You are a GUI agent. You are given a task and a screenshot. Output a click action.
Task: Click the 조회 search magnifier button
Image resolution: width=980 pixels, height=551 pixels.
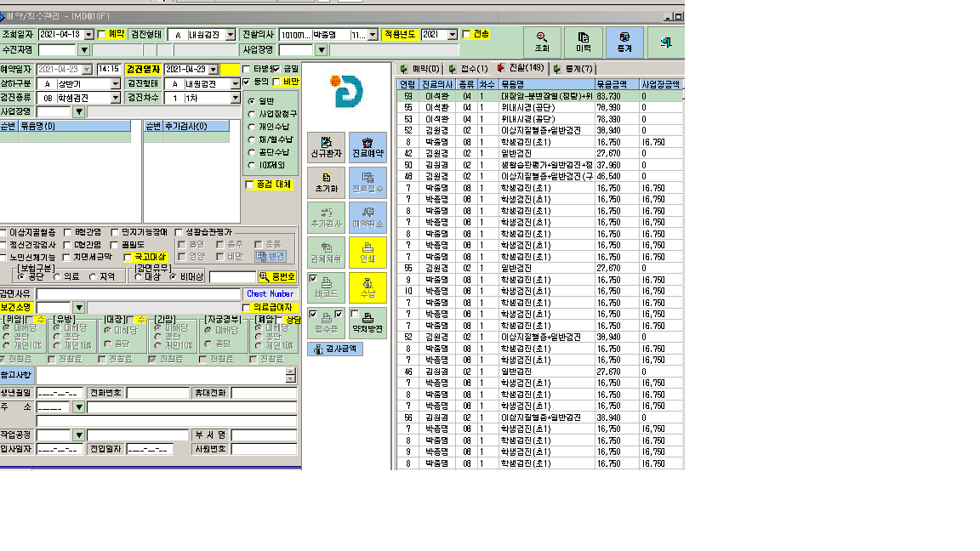[x=542, y=42]
